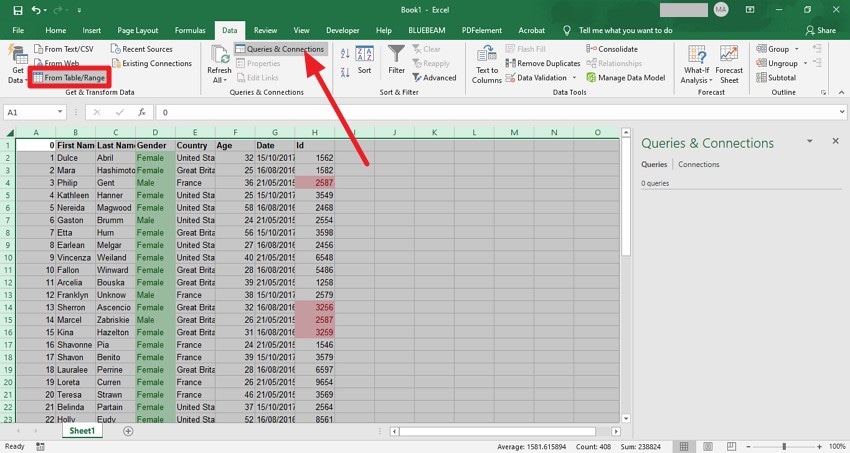Switch to the Insert tab
The image size is (850, 453).
point(92,30)
